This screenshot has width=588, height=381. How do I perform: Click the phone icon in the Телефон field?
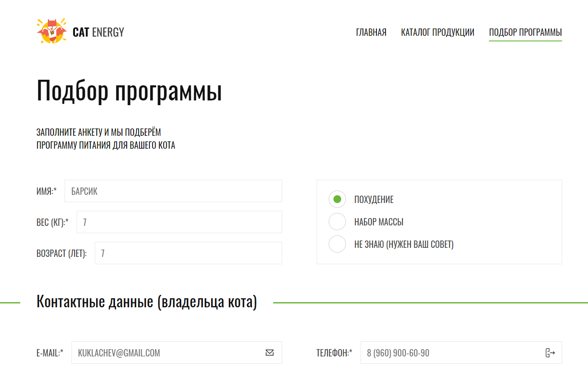[550, 353]
